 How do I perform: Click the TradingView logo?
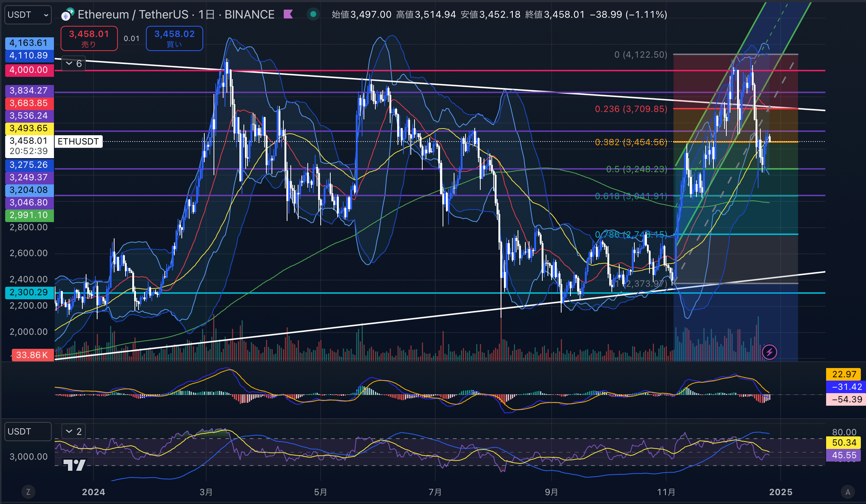pos(74,465)
